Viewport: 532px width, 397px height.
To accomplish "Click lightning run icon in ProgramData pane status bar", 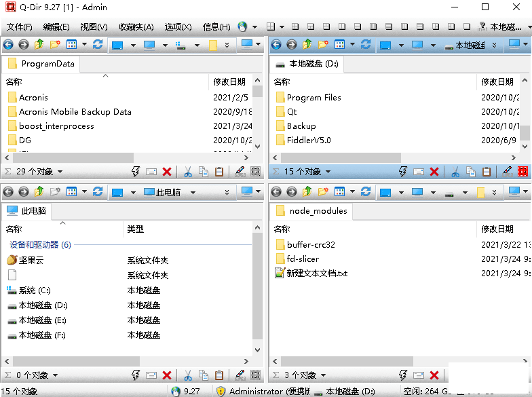I will pos(136,172).
